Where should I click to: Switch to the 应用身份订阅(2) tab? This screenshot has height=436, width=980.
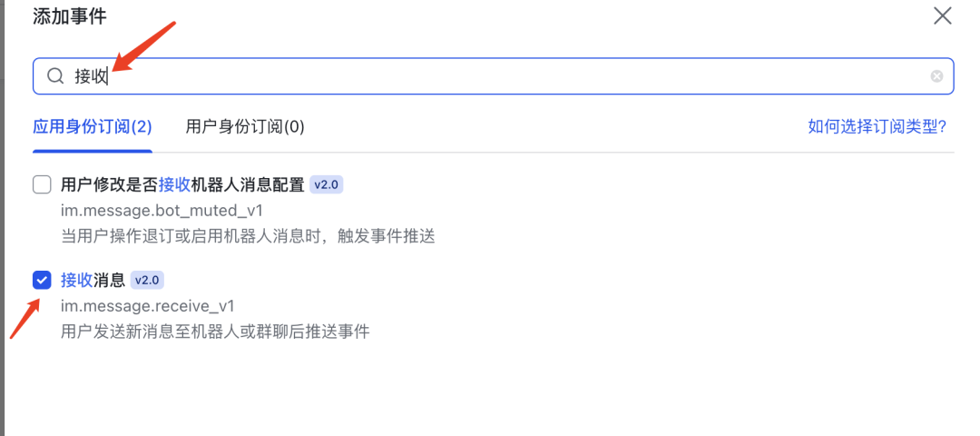point(93,126)
